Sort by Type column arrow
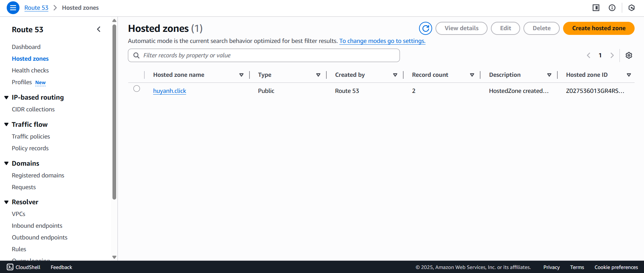 [x=318, y=75]
